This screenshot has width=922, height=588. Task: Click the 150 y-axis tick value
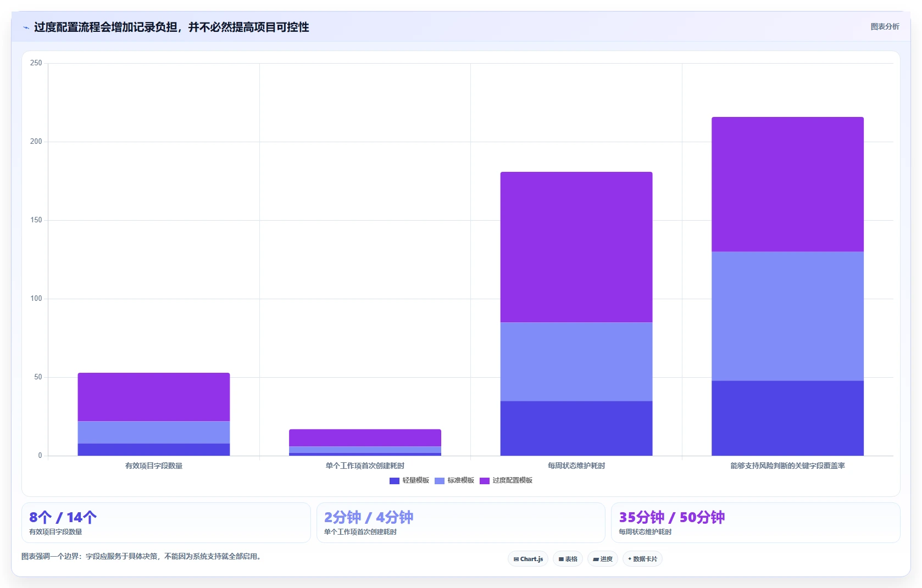[36, 220]
